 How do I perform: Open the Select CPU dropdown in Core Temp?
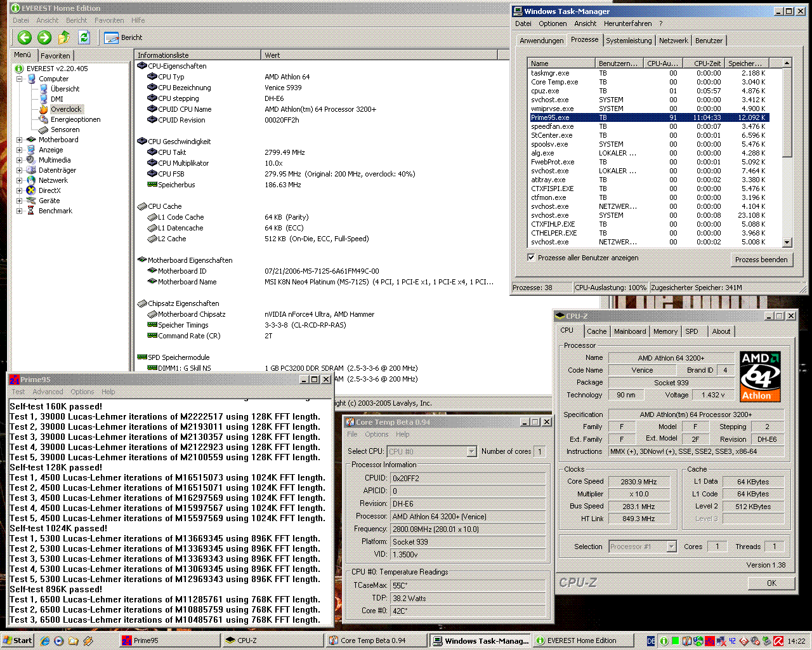[471, 451]
